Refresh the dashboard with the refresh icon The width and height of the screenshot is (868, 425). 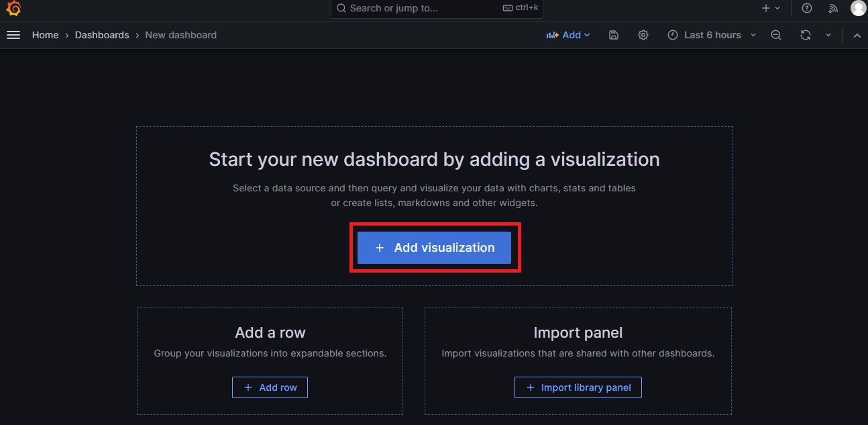coord(805,34)
